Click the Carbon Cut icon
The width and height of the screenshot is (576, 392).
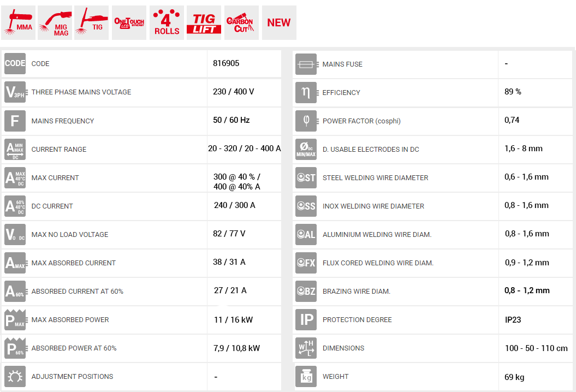click(241, 23)
